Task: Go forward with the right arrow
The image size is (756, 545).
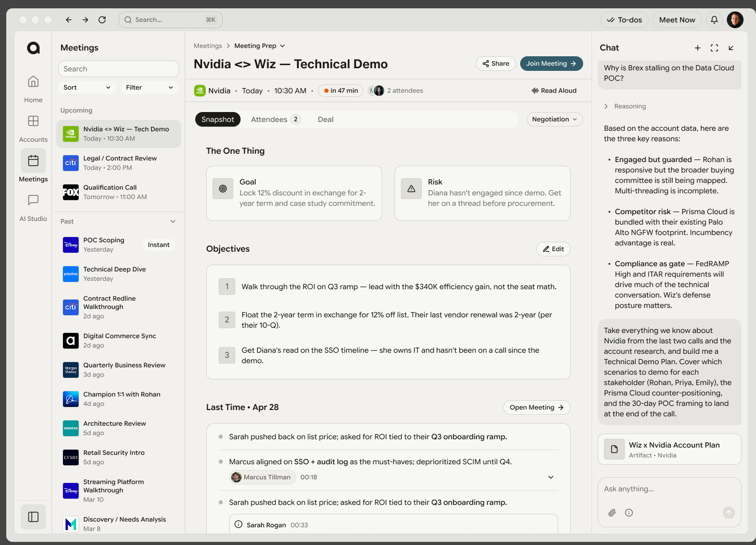Action: pos(85,20)
